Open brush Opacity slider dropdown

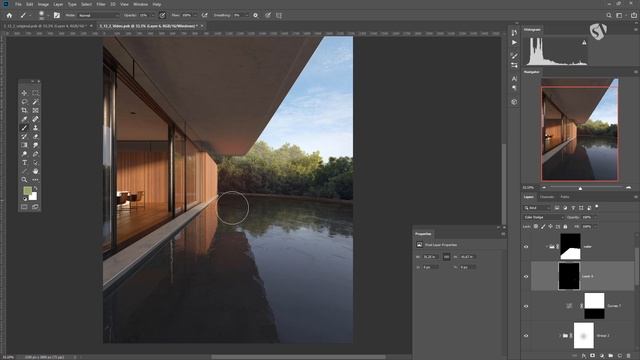coord(153,15)
